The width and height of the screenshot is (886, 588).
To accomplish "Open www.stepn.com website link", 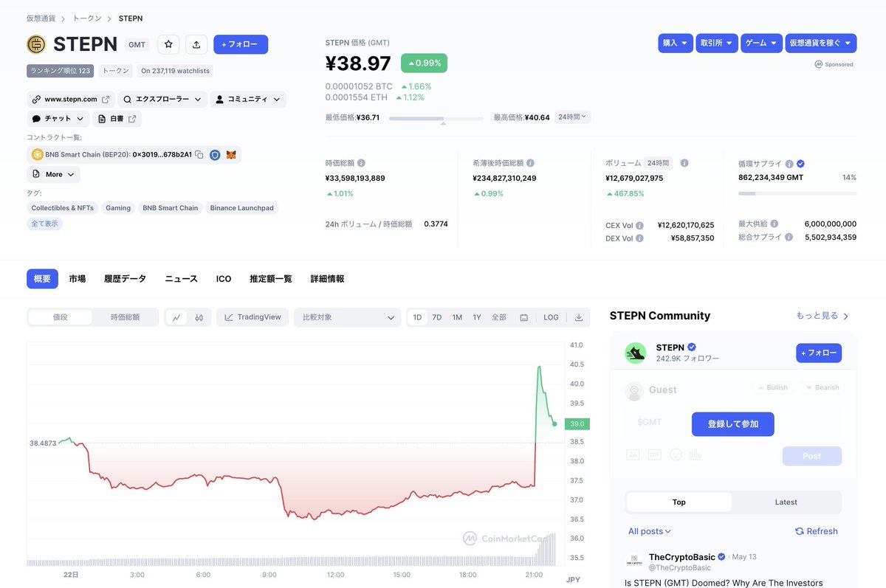I will [71, 99].
